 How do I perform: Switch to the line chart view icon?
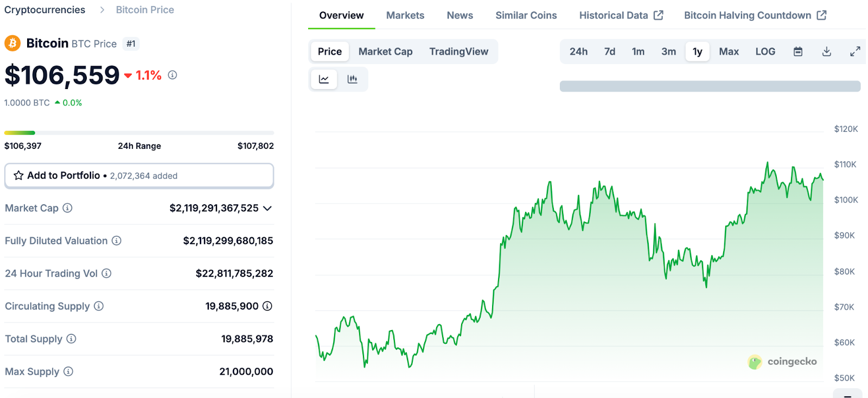pos(324,79)
